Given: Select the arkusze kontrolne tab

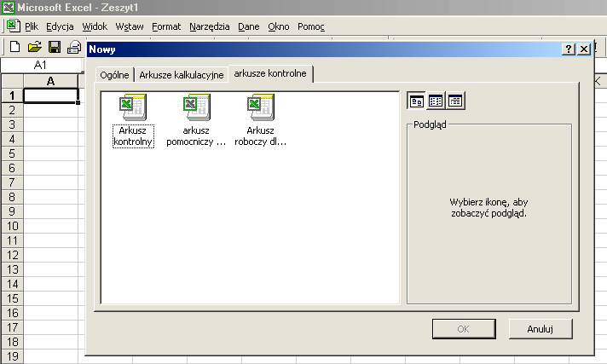Looking at the screenshot, I should coord(270,73).
